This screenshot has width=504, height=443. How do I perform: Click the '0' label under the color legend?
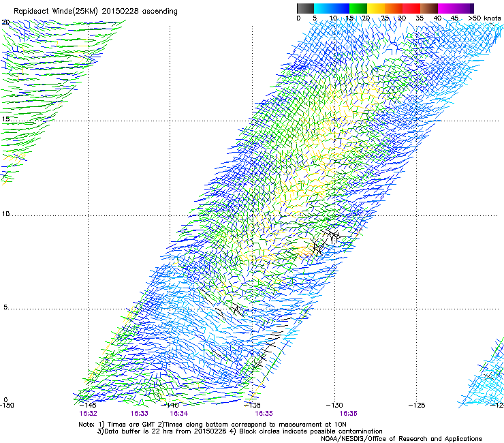[298, 18]
